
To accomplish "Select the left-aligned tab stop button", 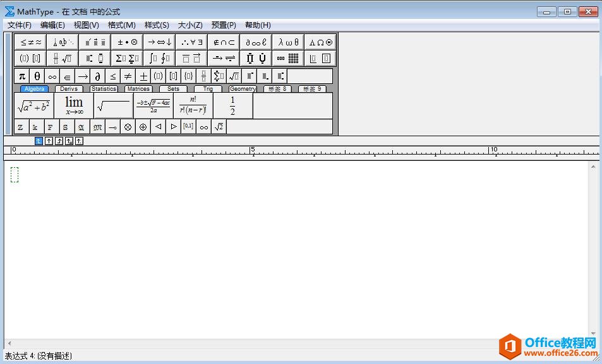I will pos(39,141).
